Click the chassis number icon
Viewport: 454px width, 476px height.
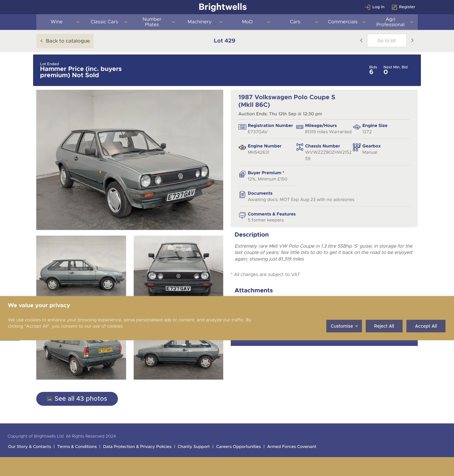[x=300, y=147]
